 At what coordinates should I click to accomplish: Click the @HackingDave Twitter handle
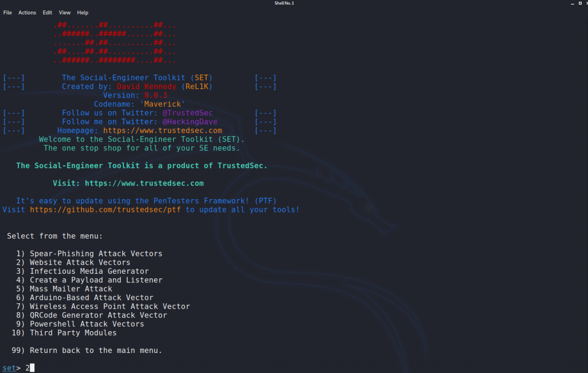[x=189, y=122]
